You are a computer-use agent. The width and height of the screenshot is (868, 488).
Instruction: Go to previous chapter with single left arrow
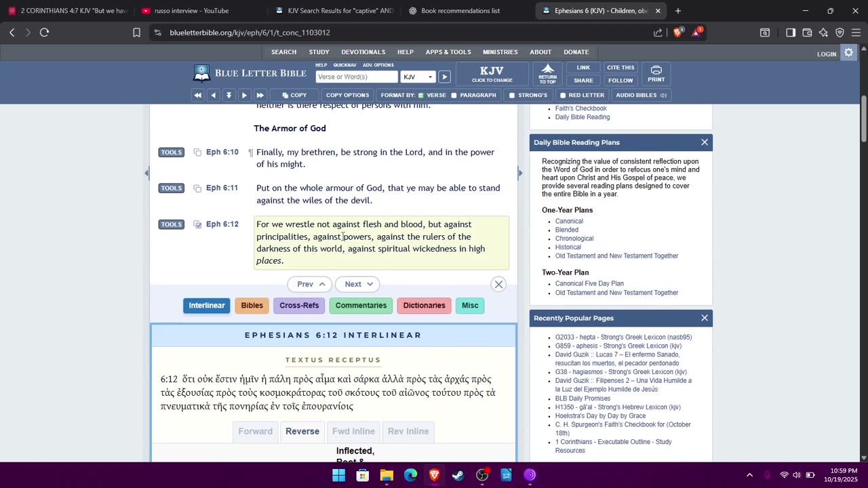tap(213, 96)
